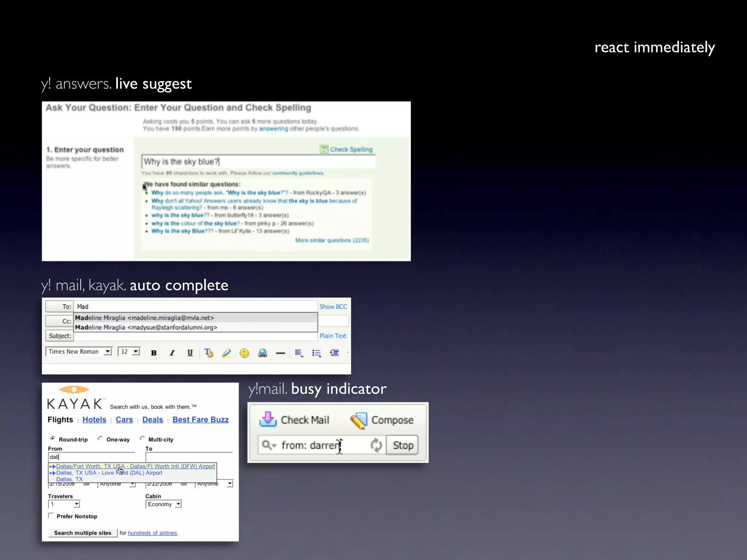Open the text color palette icon
Screen dimensions: 747x560
209,353
